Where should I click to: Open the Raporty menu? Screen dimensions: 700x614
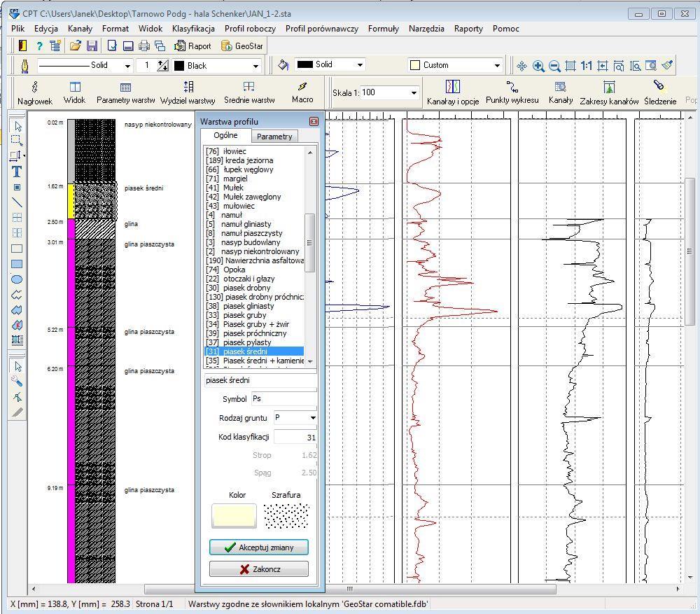pyautogui.click(x=469, y=29)
